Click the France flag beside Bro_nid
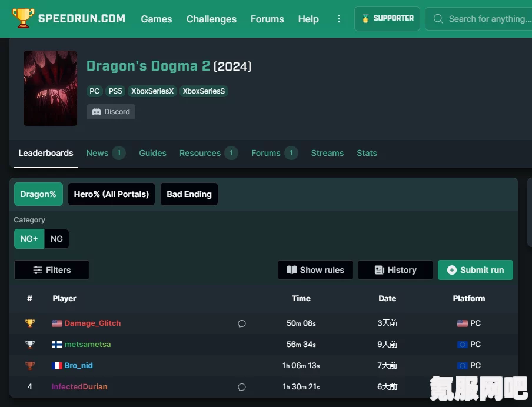The image size is (532, 407). coord(57,366)
